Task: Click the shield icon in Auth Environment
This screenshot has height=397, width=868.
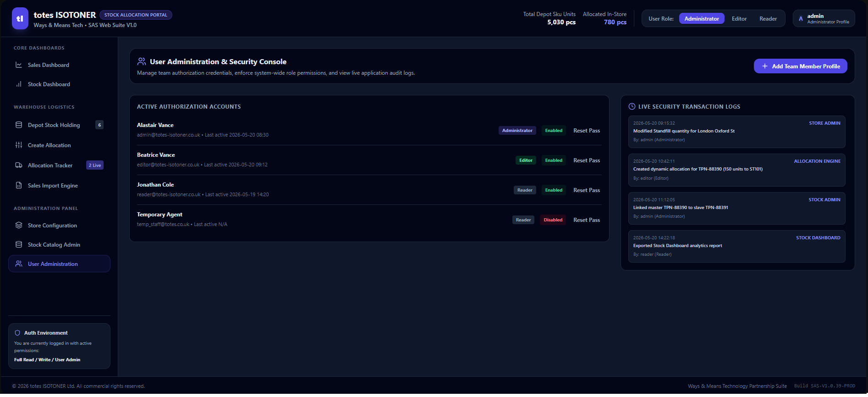Action: click(17, 333)
